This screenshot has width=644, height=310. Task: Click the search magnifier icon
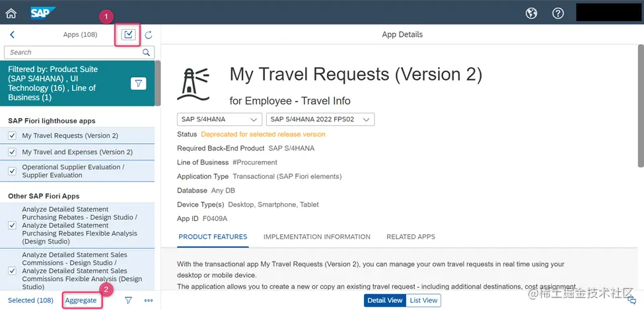tap(146, 53)
